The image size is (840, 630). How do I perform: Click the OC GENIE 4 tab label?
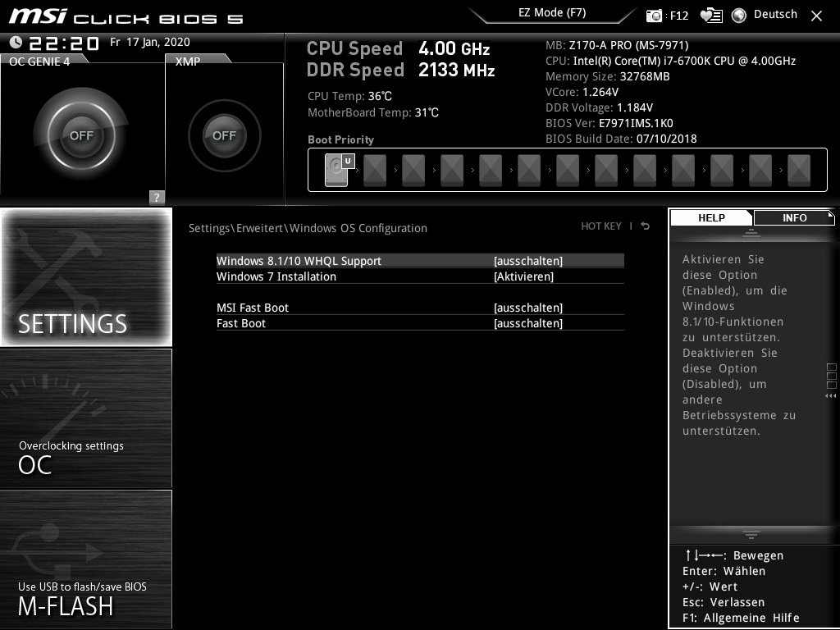coord(39,62)
